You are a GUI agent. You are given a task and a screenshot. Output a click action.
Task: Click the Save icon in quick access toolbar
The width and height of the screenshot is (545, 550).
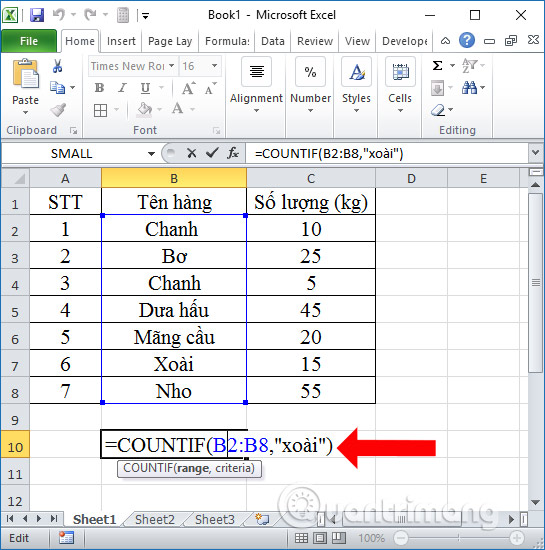click(37, 15)
